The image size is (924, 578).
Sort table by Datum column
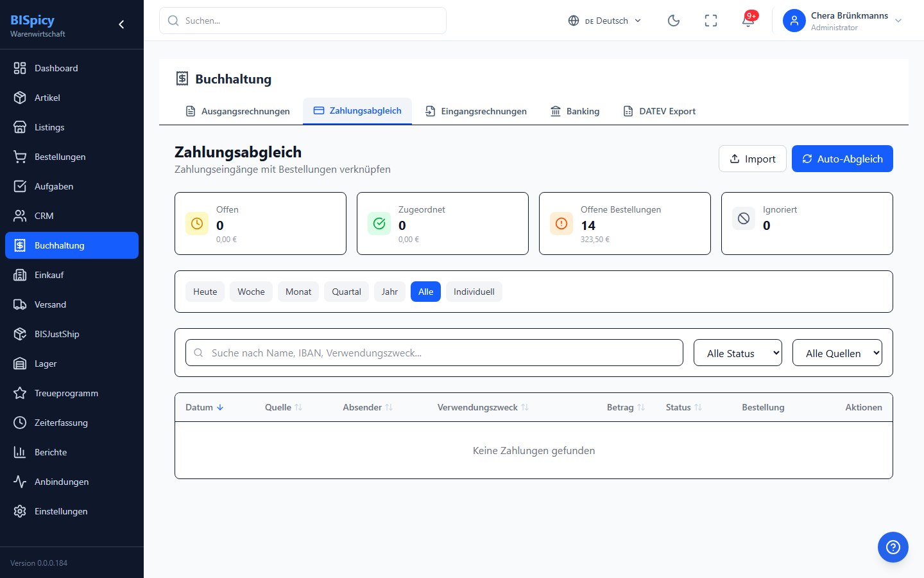tap(205, 407)
